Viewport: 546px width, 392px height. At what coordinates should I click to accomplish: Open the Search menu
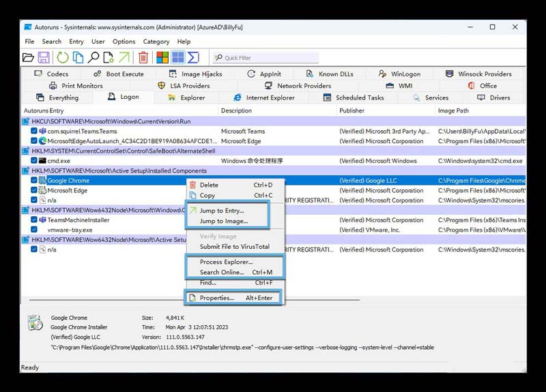tap(52, 42)
